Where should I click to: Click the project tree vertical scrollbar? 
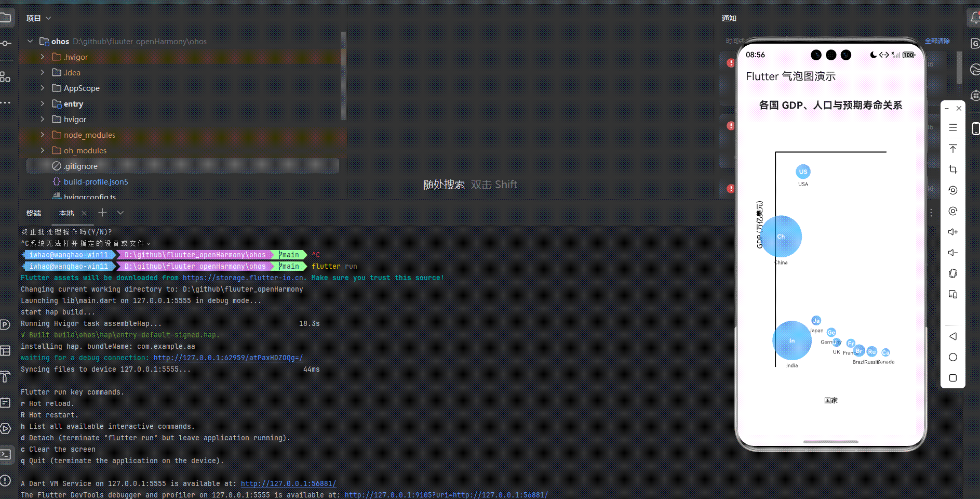tap(343, 75)
